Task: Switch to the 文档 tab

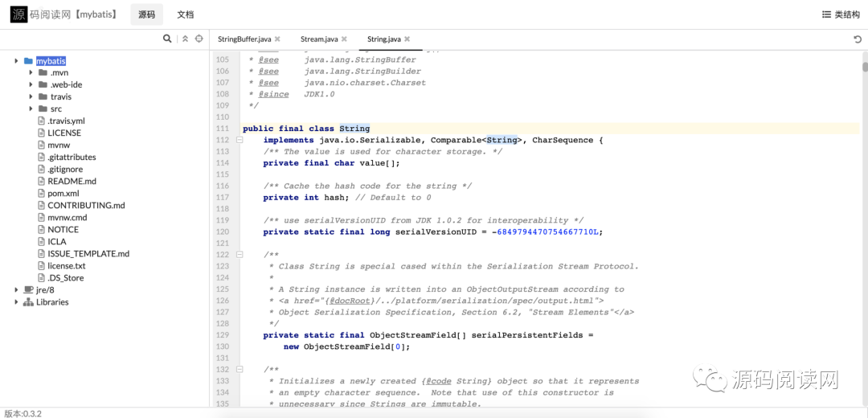Action: pos(186,14)
